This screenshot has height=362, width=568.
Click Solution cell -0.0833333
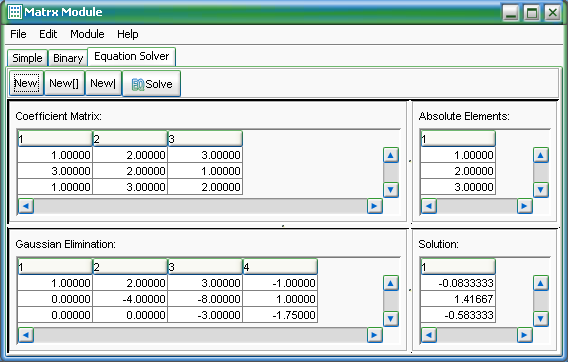point(458,283)
